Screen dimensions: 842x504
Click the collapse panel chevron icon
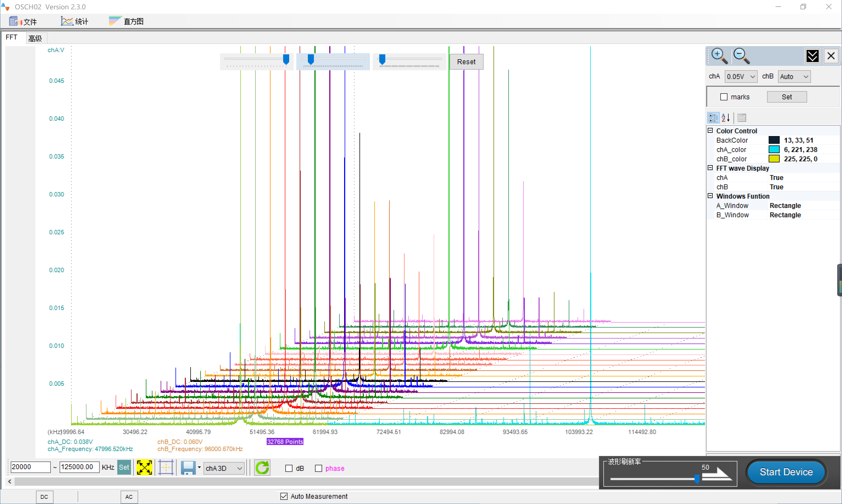[x=812, y=56]
